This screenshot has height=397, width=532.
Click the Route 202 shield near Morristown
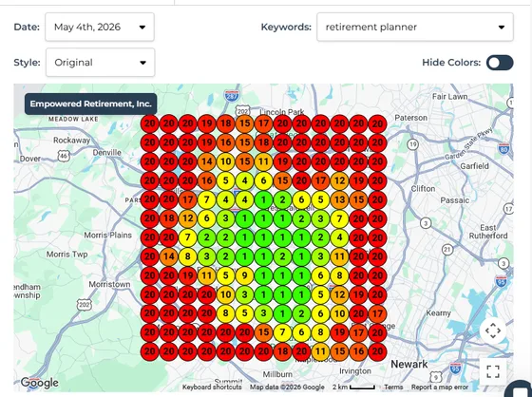pos(84,304)
